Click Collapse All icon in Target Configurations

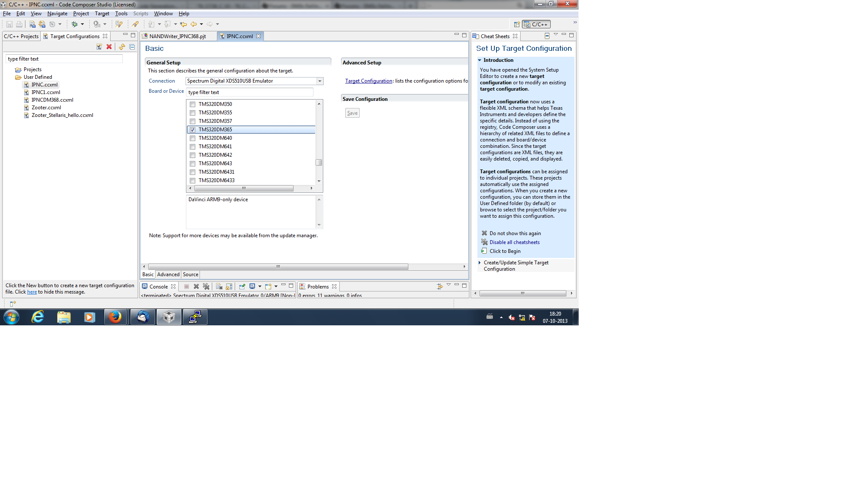tap(132, 47)
